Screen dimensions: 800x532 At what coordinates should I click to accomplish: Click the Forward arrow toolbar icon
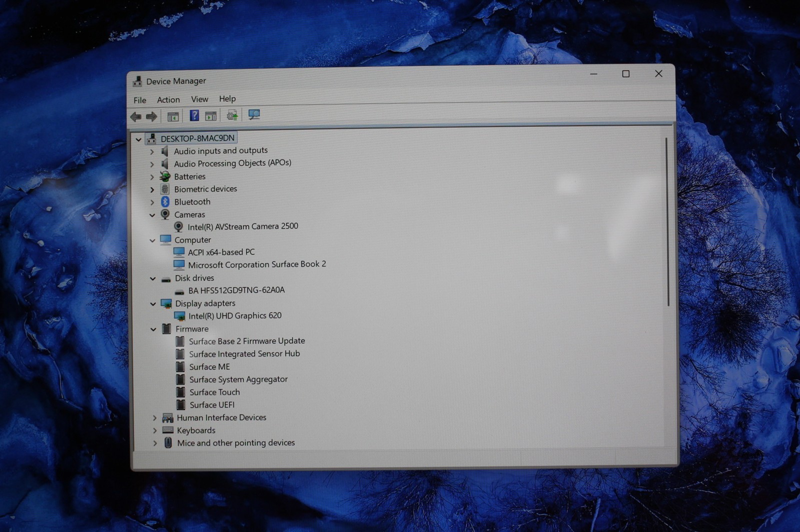point(152,117)
